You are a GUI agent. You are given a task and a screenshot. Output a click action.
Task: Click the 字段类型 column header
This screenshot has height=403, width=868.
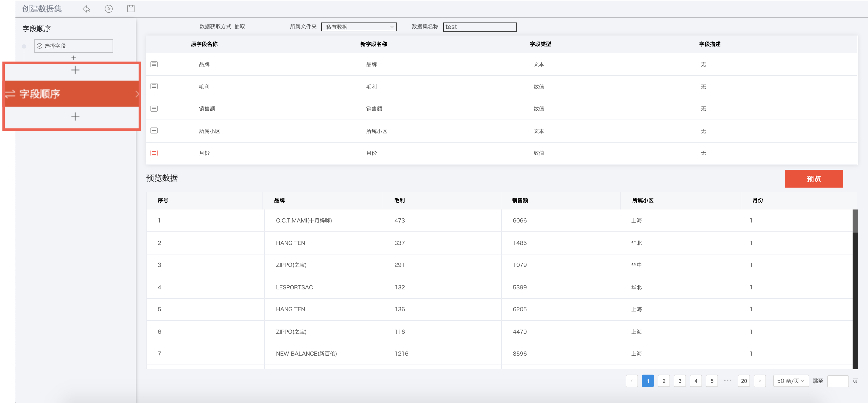tap(540, 44)
